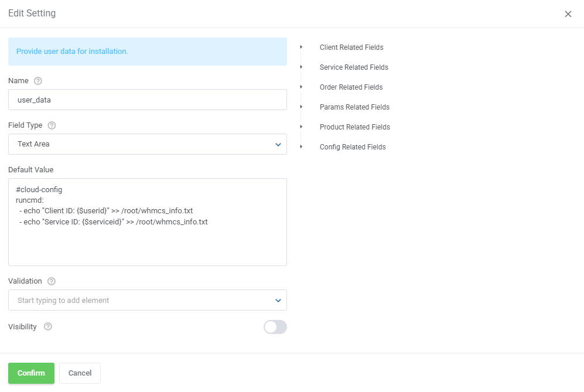584x392 pixels.
Task: Expand Config Related Fields arrow
Action: (x=301, y=146)
